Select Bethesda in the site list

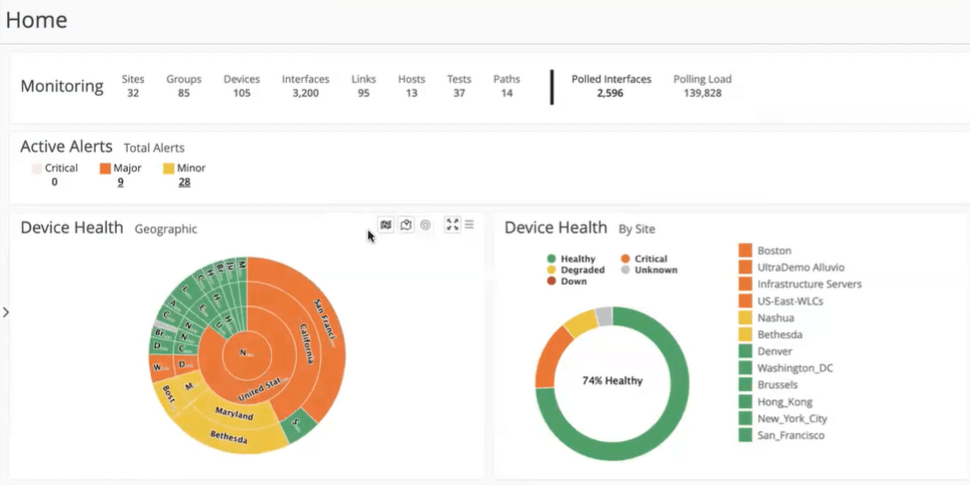(771, 334)
